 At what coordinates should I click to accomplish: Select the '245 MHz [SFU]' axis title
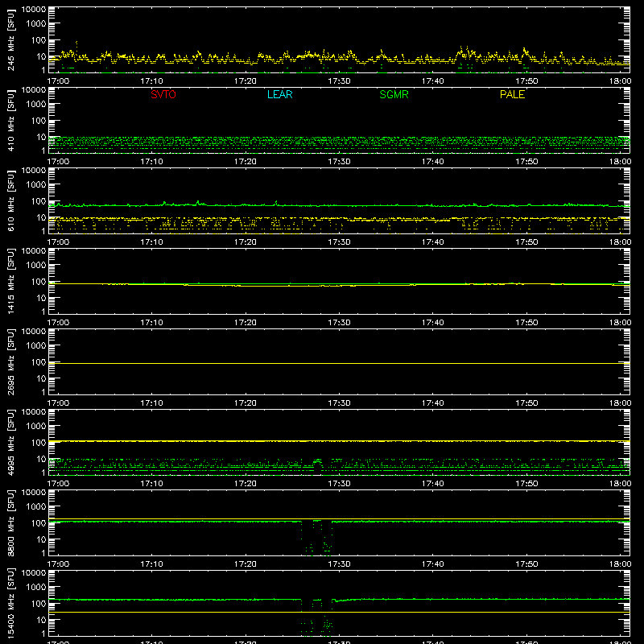point(10,39)
